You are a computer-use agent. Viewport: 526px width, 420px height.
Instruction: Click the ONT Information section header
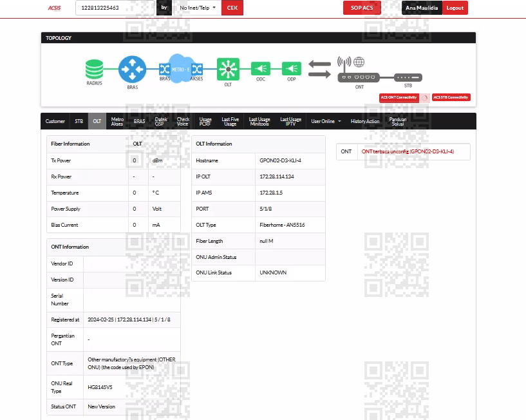coord(70,247)
